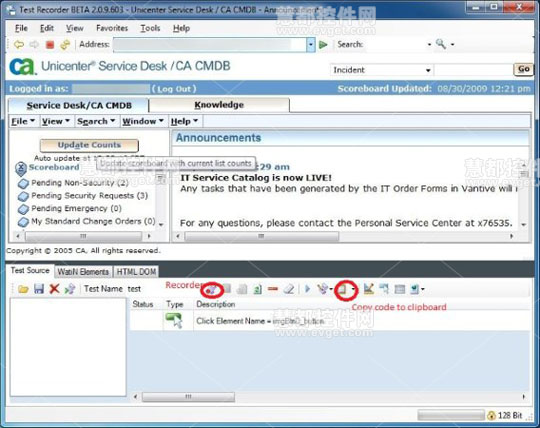
Task: Click the red X delete icon
Action: coord(54,289)
